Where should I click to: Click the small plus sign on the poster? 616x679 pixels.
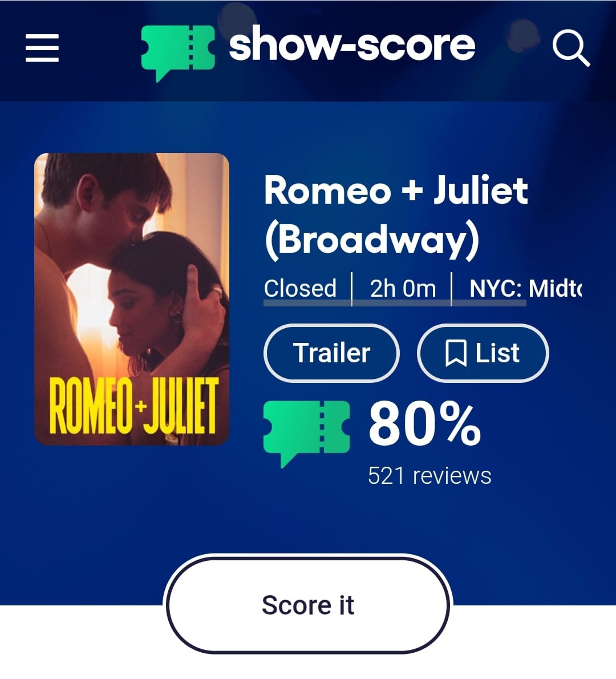point(139,407)
